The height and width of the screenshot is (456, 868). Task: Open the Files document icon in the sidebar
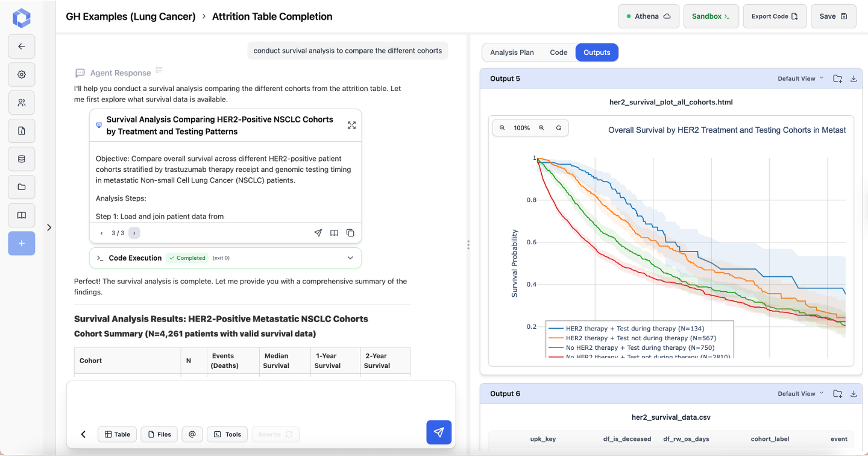pyautogui.click(x=21, y=131)
